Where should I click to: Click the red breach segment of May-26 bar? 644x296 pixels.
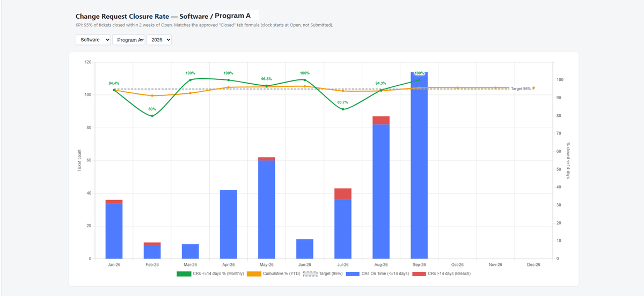(267, 159)
